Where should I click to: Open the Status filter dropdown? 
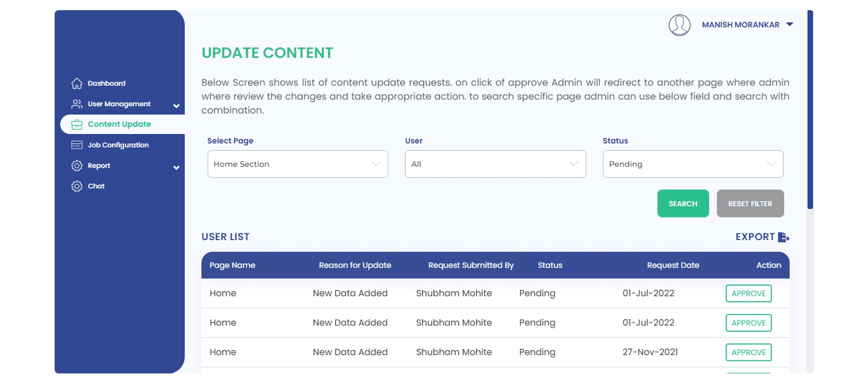pos(693,164)
